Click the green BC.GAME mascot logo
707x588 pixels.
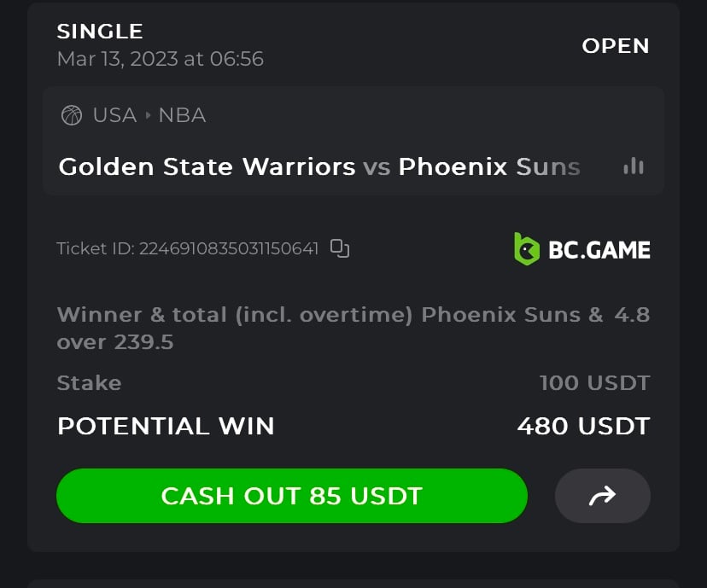[527, 248]
